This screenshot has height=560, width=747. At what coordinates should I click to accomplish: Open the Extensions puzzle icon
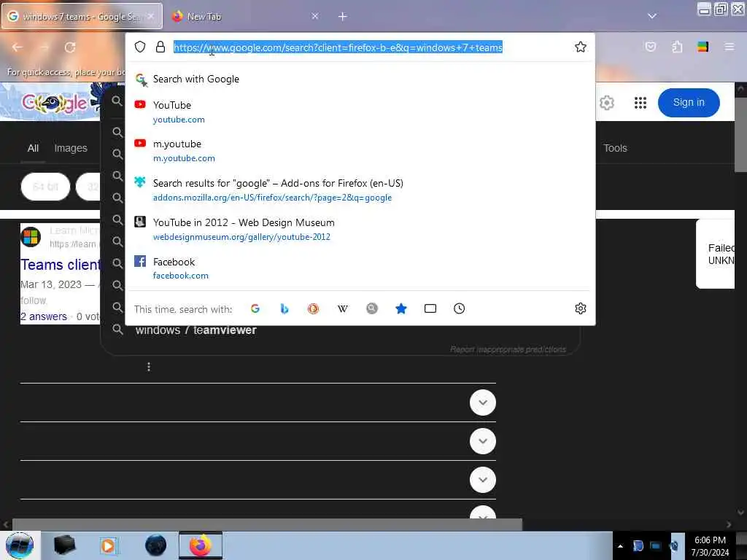[x=677, y=47]
